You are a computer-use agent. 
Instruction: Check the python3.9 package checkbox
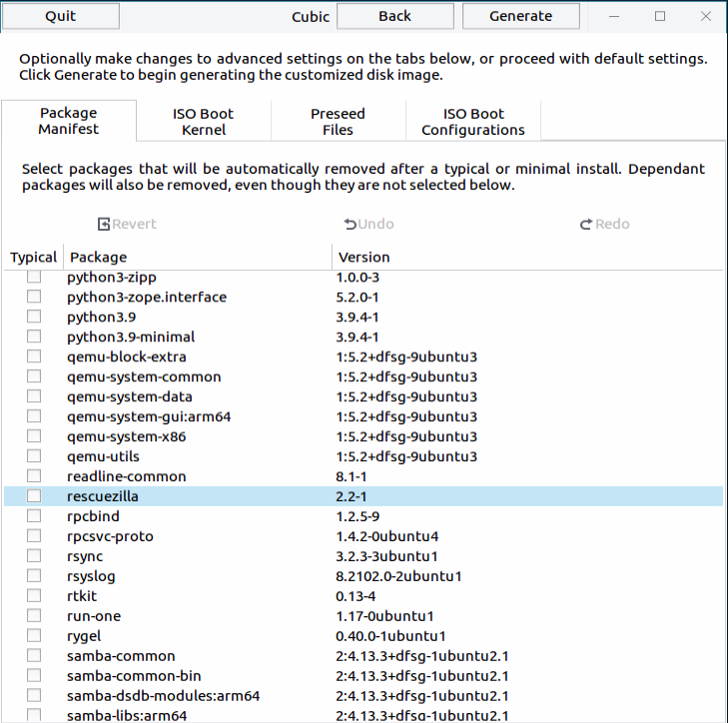coord(34,317)
